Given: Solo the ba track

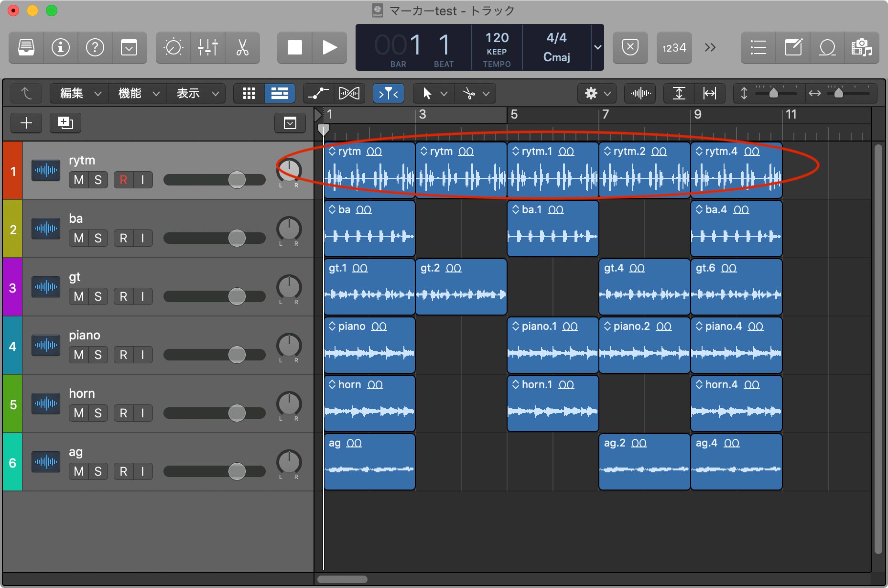Looking at the screenshot, I should click(x=98, y=238).
